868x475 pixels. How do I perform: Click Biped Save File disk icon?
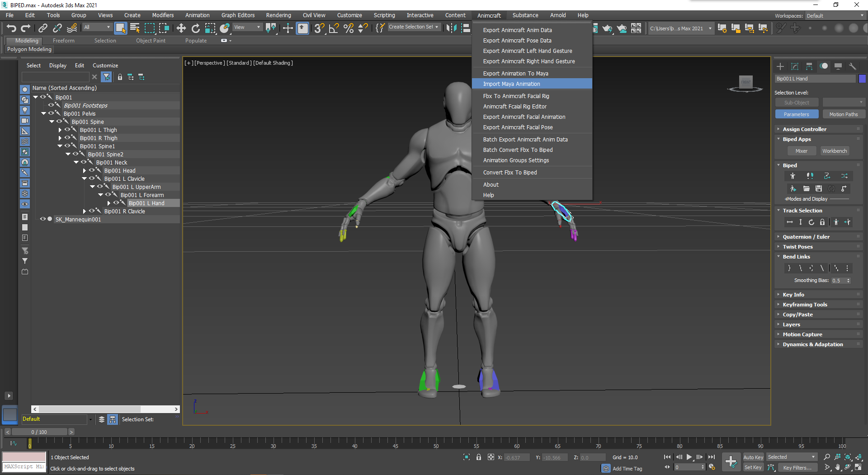(x=819, y=188)
